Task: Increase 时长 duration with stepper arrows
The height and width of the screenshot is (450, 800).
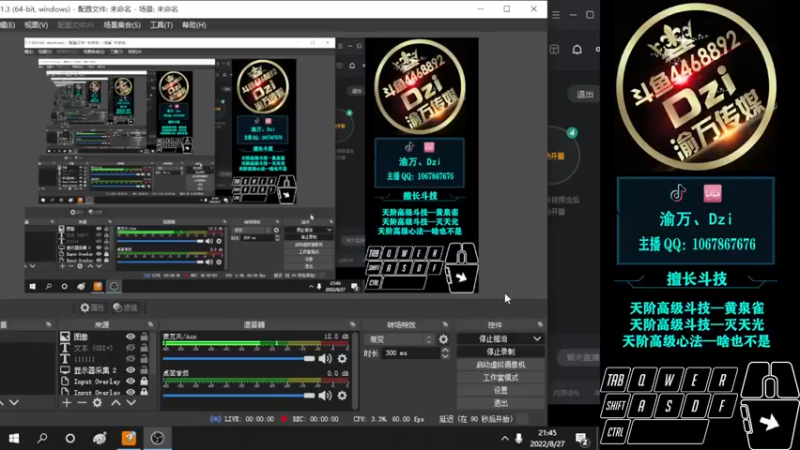Action: (445, 351)
